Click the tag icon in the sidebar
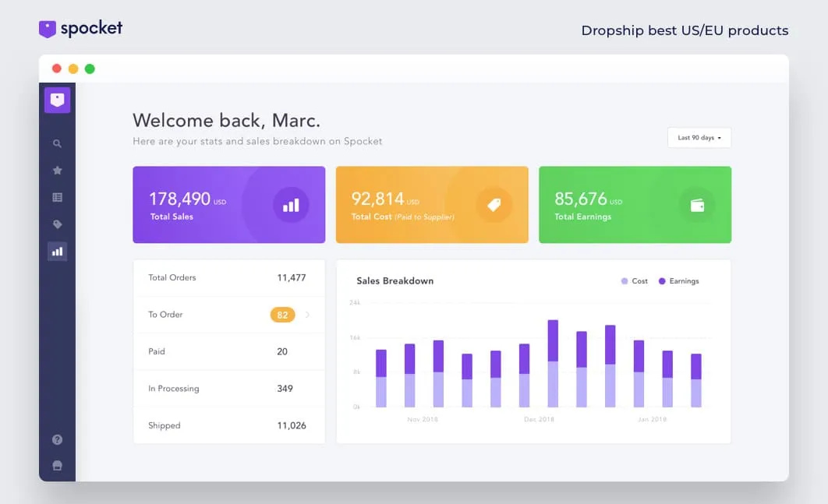828x504 pixels. pos(57,224)
